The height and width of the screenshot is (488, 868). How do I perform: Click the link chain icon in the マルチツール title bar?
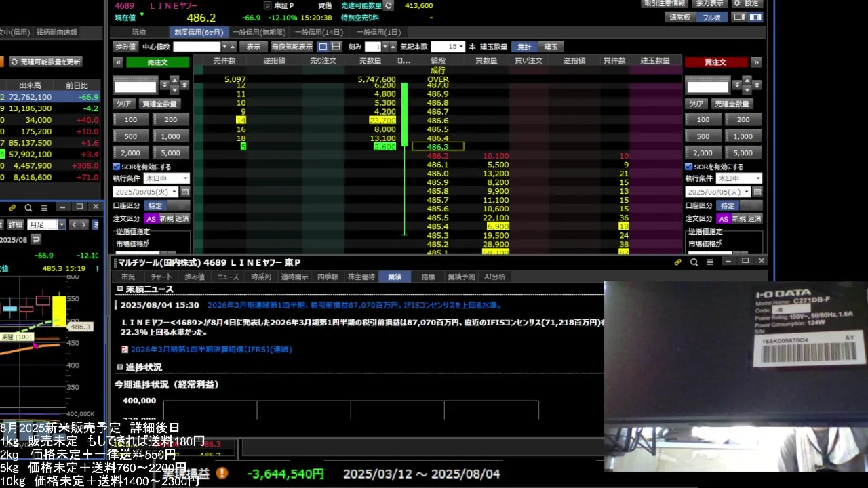[677, 262]
